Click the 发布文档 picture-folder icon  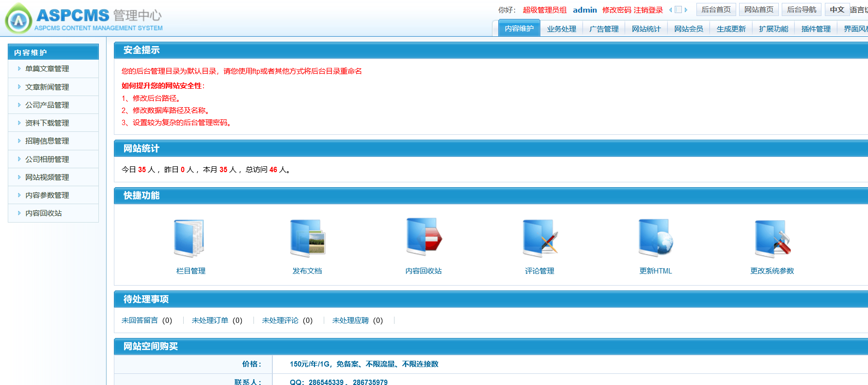[x=307, y=238]
